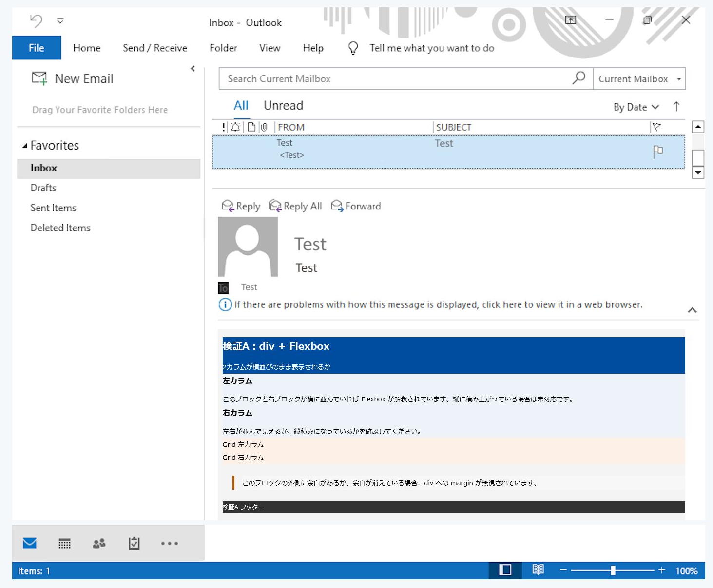
Task: Reply to the message
Action: (x=241, y=206)
